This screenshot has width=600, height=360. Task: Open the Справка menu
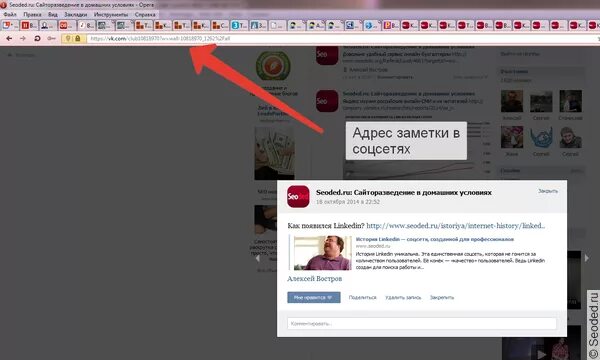point(145,14)
